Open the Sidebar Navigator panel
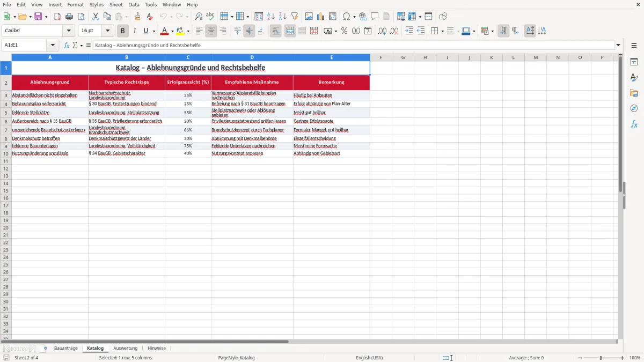The height and width of the screenshot is (362, 644). pos(634,108)
